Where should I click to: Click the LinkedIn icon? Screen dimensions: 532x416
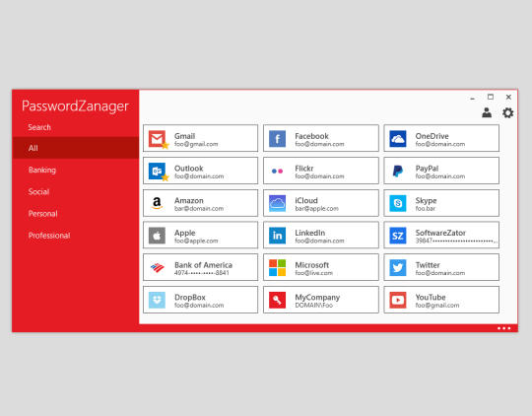[277, 236]
